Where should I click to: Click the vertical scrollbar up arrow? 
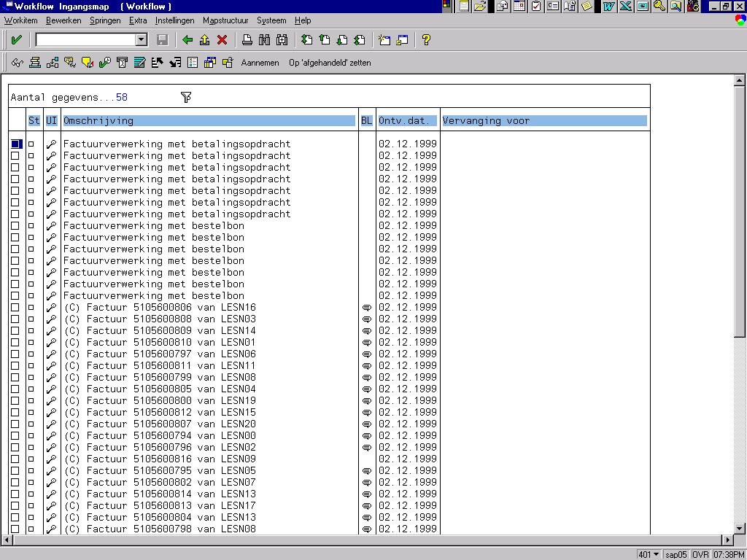[740, 80]
